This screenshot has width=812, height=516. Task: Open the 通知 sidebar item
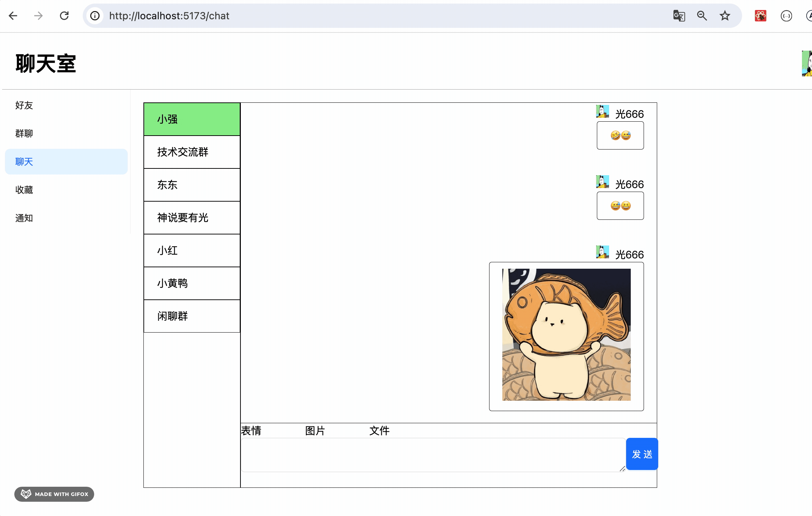(x=24, y=218)
